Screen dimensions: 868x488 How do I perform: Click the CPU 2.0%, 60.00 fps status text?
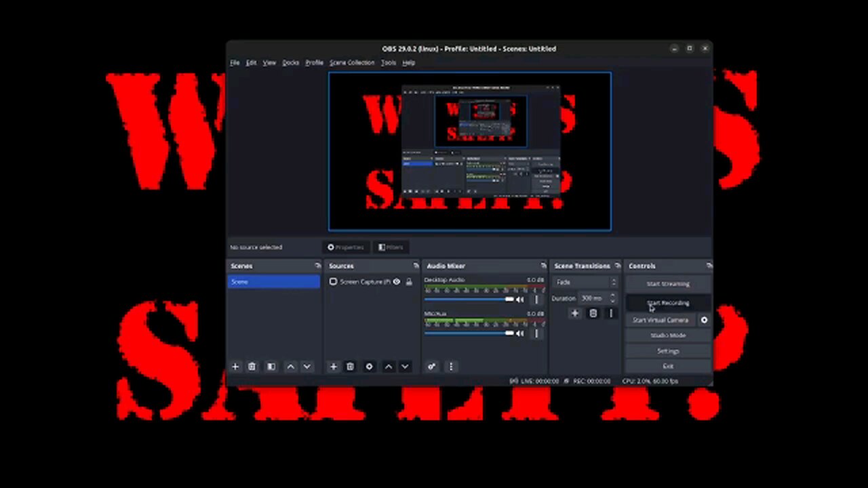[650, 382]
